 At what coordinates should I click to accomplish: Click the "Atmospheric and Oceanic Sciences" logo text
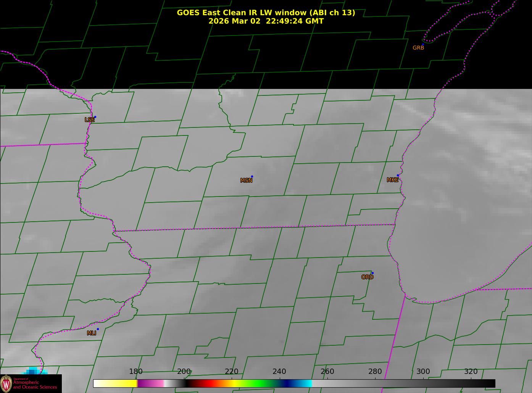click(x=35, y=385)
